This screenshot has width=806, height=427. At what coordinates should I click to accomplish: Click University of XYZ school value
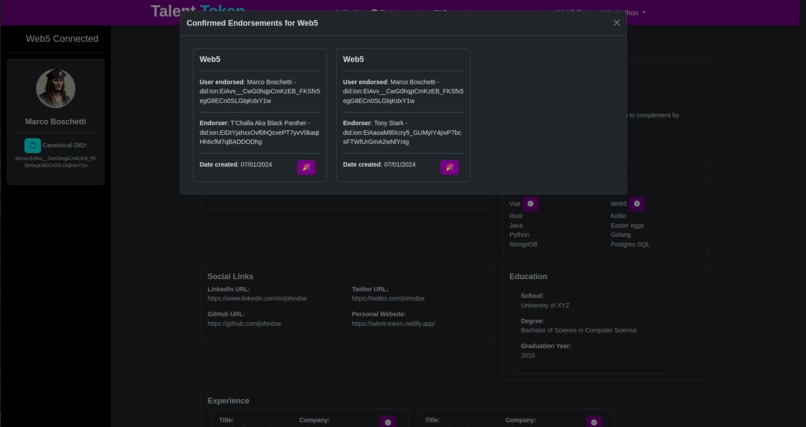(545, 305)
